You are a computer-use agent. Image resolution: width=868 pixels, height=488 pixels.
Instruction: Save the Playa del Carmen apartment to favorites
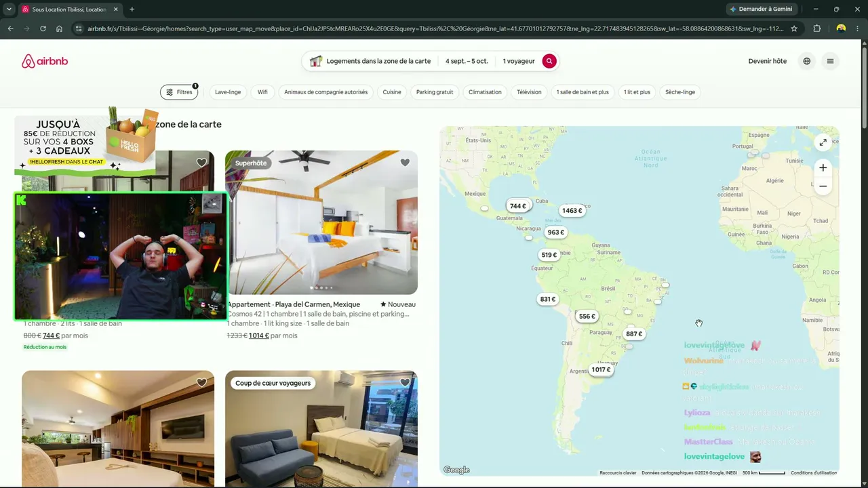click(x=405, y=163)
